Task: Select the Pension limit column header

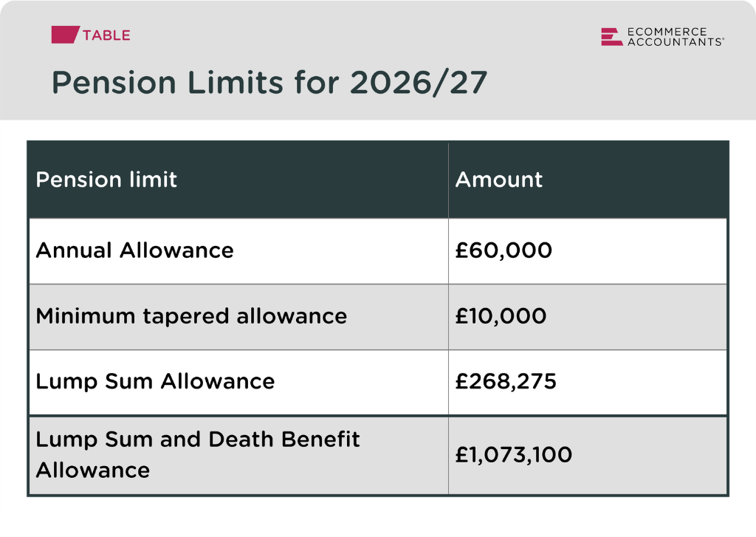Action: point(238,179)
